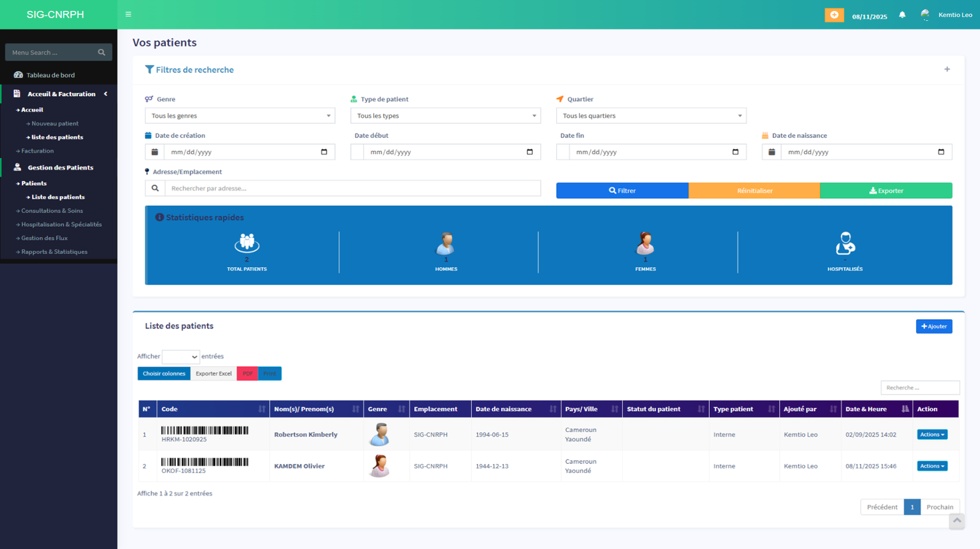Click the orange plus icon in header
980x549 pixels.
tap(834, 15)
